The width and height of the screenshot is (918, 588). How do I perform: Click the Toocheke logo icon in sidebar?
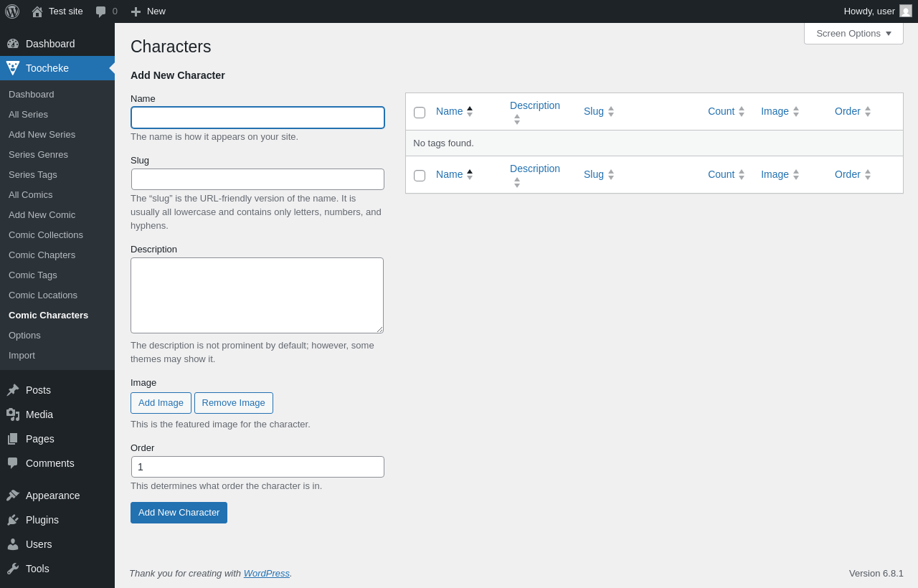tap(13, 68)
